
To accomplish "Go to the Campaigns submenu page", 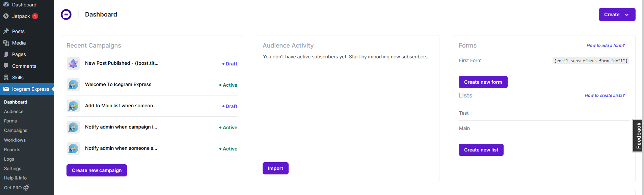I will (x=16, y=131).
